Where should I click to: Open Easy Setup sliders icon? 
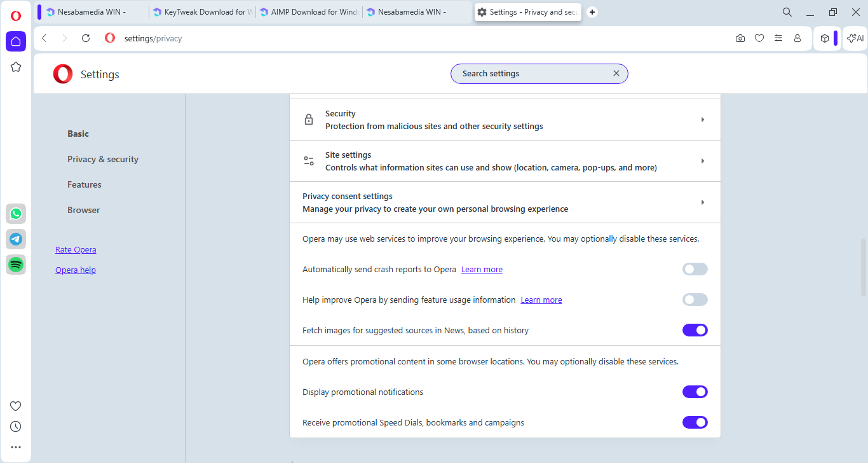point(778,38)
